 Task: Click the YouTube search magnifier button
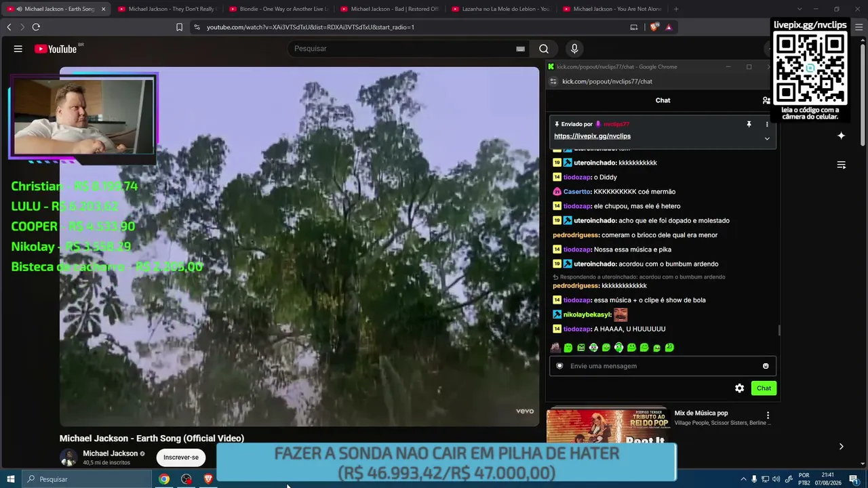click(544, 49)
